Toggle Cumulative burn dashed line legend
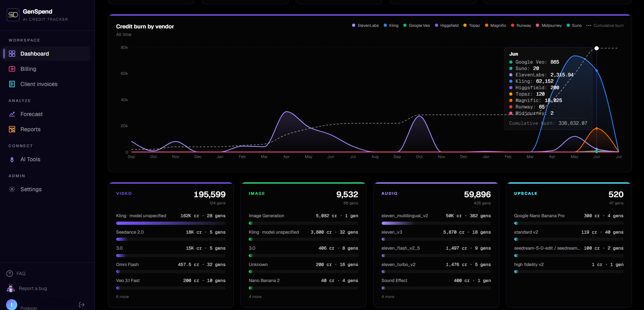Screen dimensions: 644x310 click(605, 25)
